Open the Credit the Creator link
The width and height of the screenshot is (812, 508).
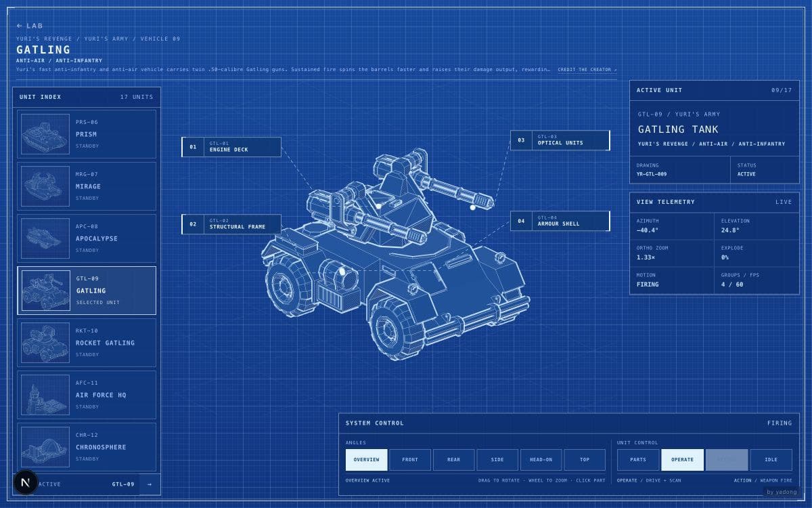pos(587,69)
